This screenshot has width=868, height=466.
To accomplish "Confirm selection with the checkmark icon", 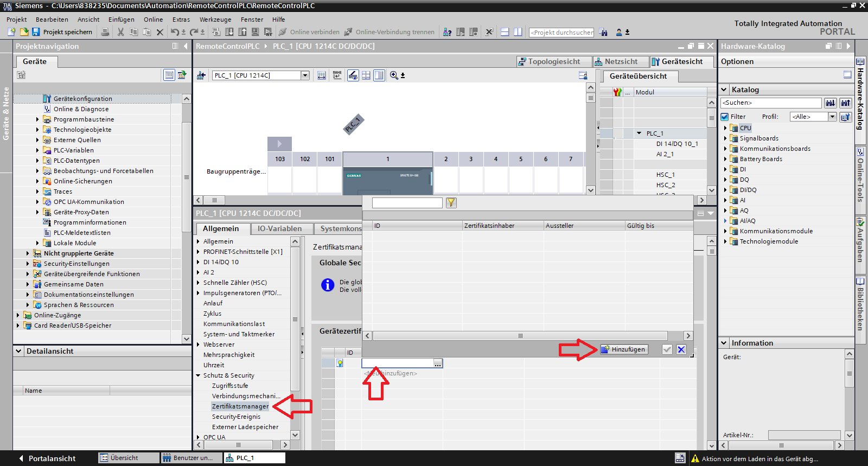I will (x=667, y=349).
